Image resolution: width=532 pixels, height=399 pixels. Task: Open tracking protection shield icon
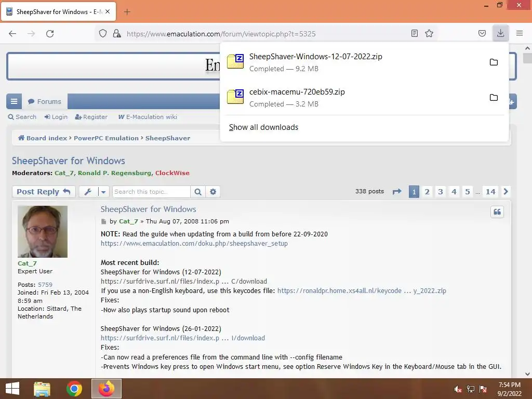pos(103,33)
